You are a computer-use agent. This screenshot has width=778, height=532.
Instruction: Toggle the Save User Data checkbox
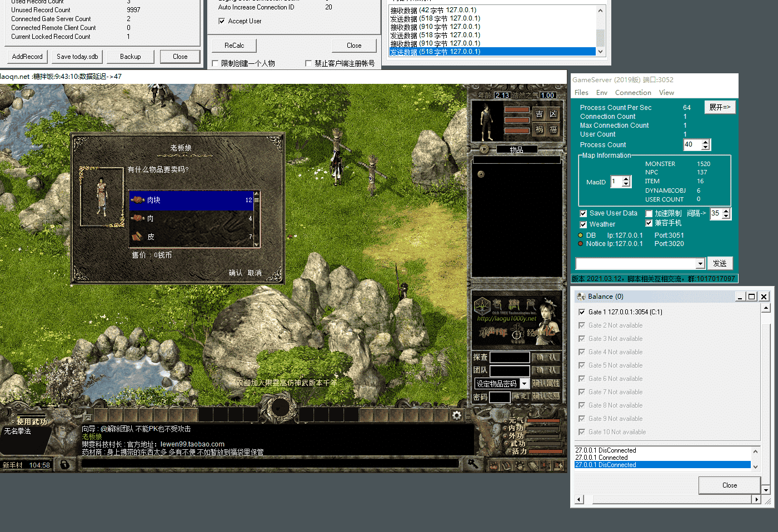[x=583, y=213]
